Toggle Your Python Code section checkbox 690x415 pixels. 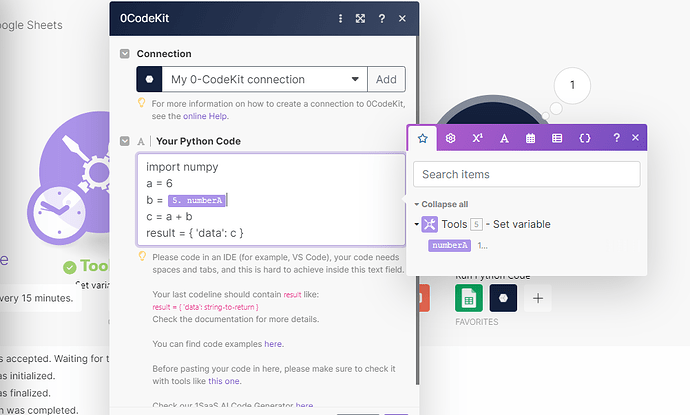(x=125, y=142)
